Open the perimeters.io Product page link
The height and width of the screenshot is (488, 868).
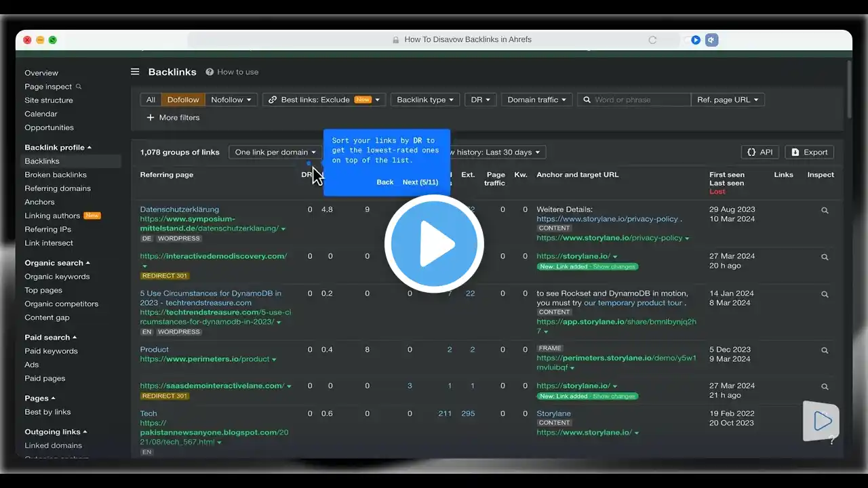[155, 350]
